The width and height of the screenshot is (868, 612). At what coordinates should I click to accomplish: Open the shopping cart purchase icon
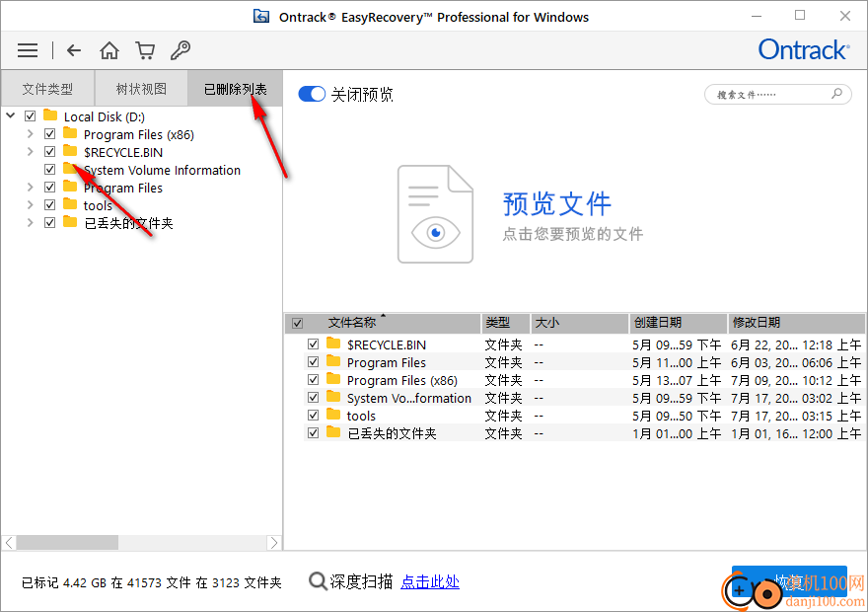point(145,50)
